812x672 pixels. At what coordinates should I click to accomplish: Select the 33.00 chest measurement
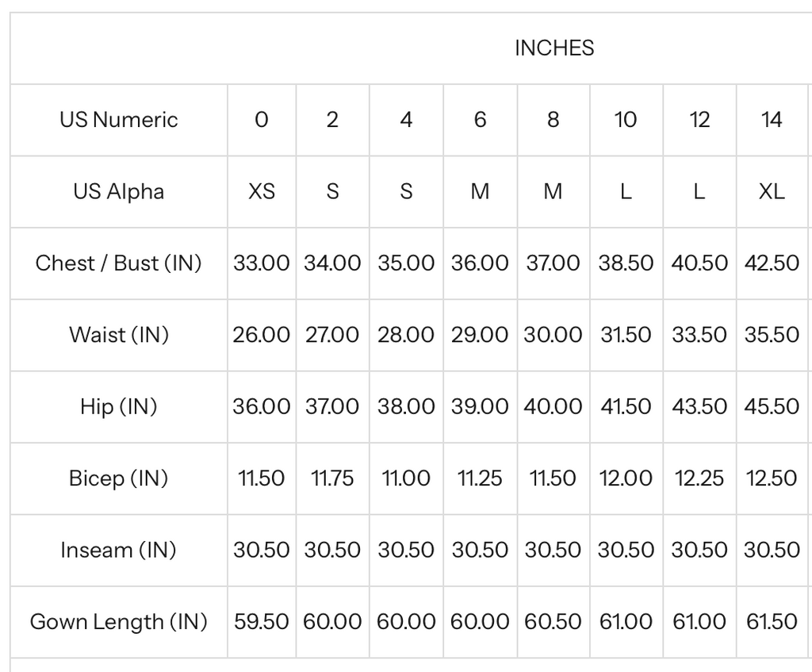[262, 263]
